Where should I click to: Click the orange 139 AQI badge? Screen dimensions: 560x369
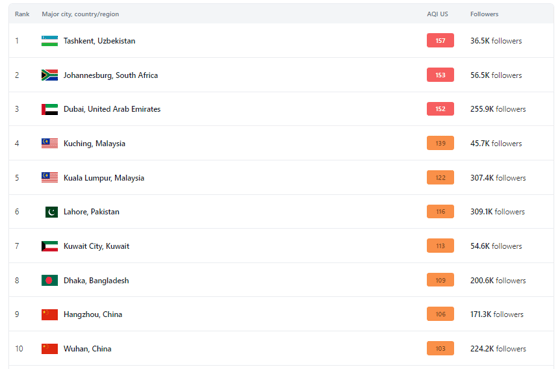pos(440,143)
